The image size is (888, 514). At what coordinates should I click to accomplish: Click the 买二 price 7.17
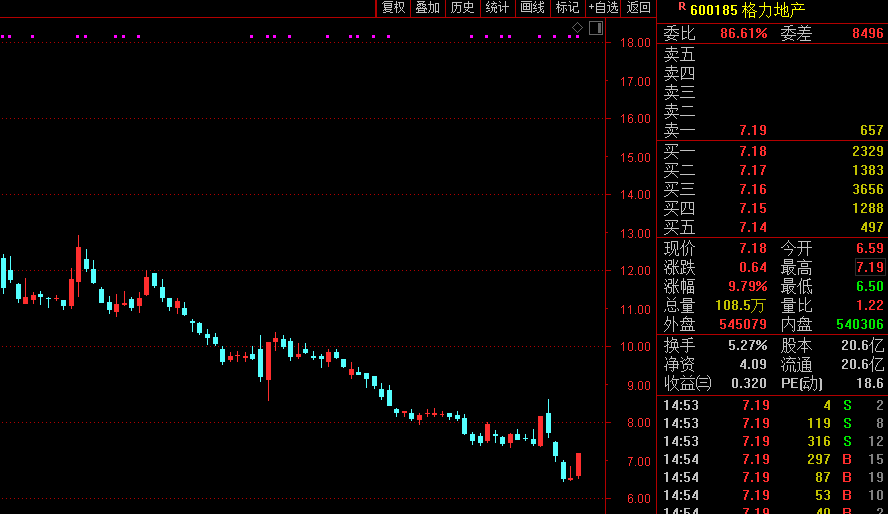753,170
